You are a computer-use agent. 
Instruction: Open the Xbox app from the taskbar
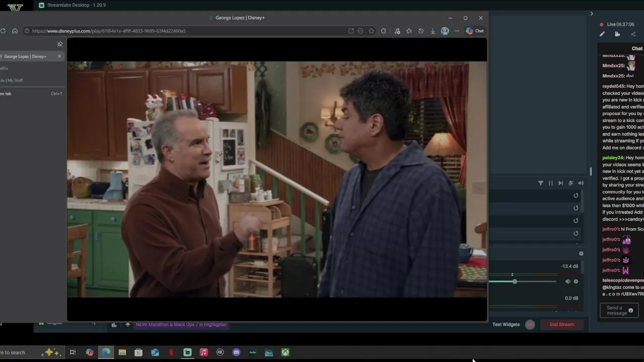click(285, 352)
